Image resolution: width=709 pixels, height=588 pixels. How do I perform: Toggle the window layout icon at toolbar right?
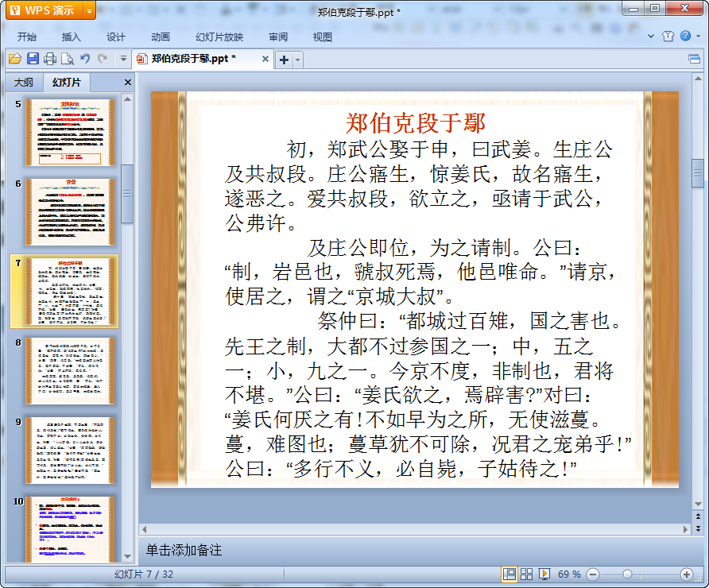pyautogui.click(x=694, y=59)
